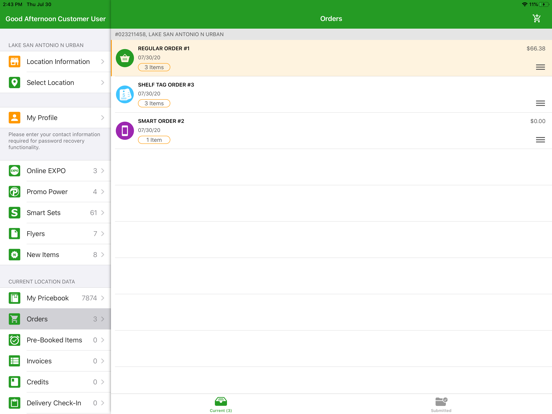This screenshot has height=414, width=552.
Task: Click the Credits icon
Action: (x=14, y=382)
